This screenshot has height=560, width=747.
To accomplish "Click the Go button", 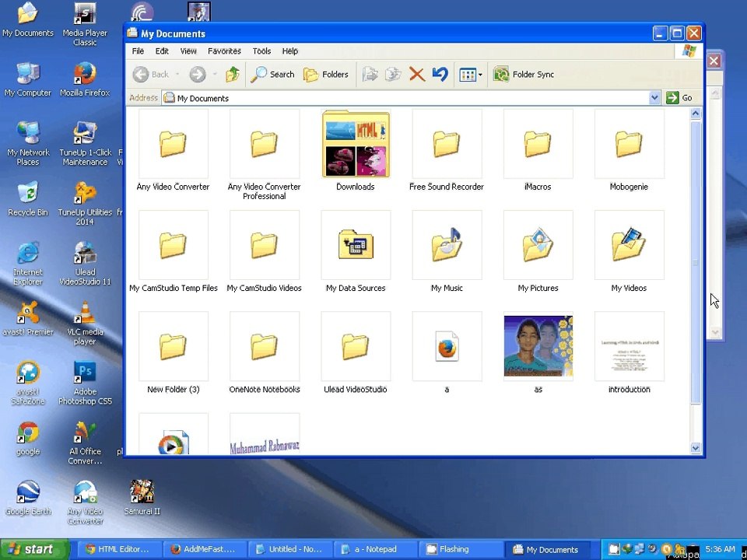I will 680,98.
